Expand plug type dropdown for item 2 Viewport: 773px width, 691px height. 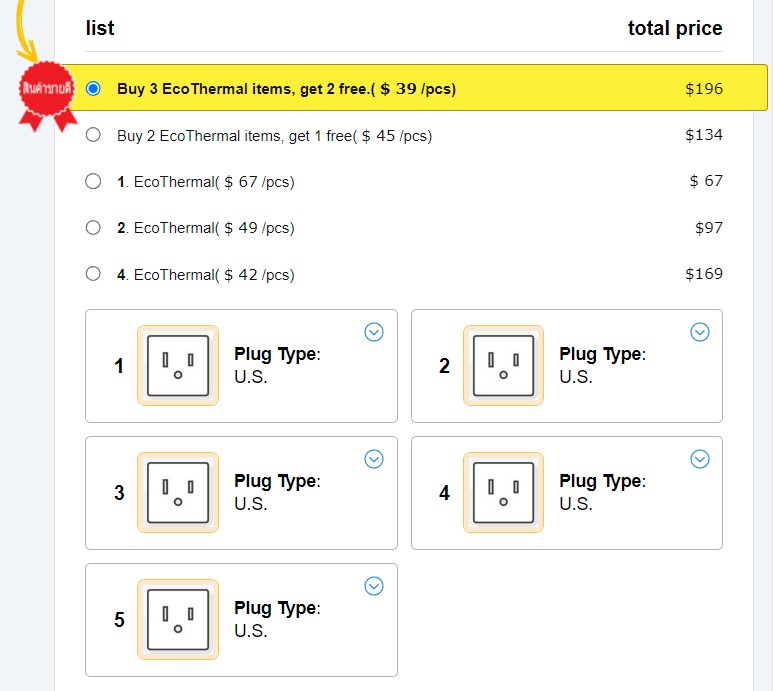coord(700,332)
